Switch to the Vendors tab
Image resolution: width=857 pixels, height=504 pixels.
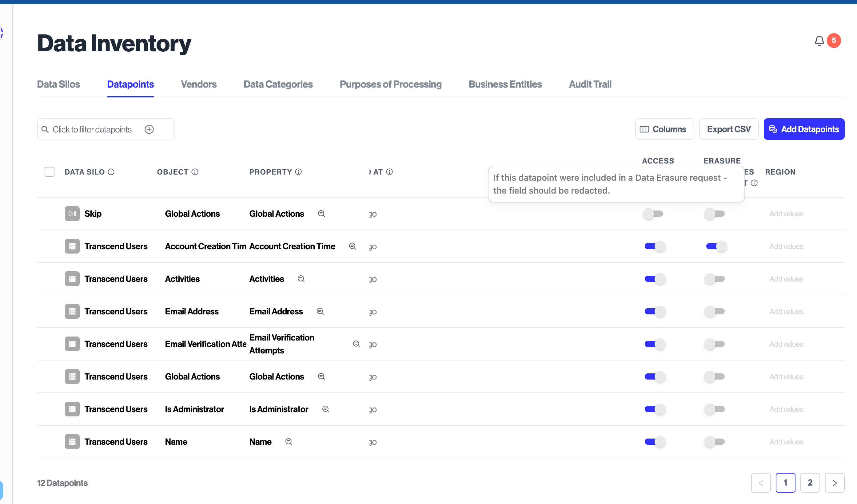tap(199, 84)
